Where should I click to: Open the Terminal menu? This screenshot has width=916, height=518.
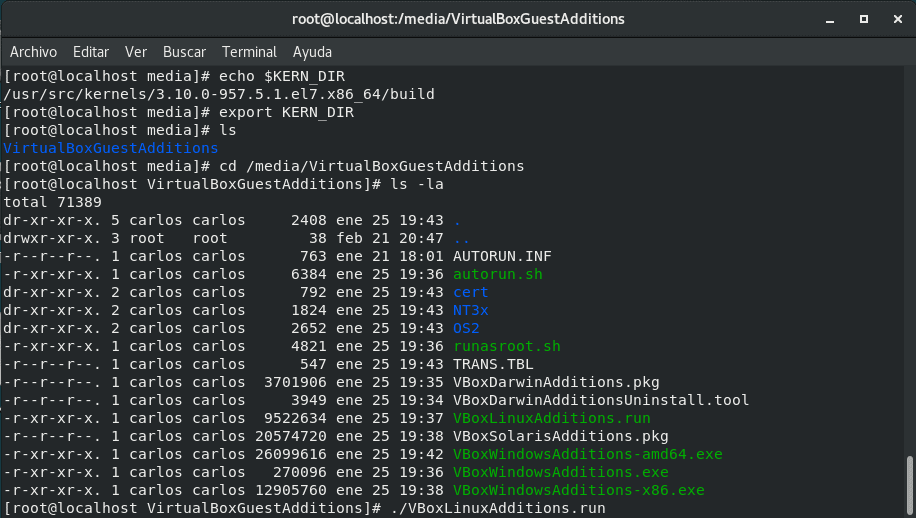point(249,52)
